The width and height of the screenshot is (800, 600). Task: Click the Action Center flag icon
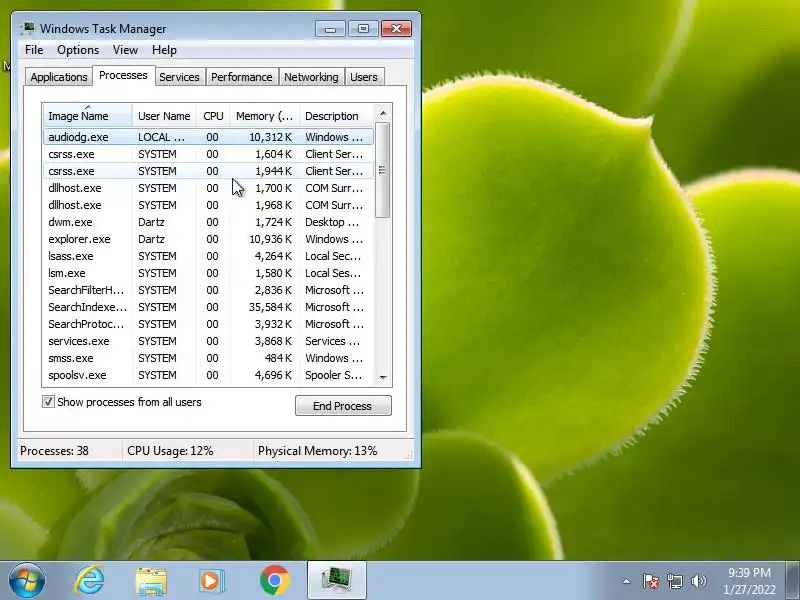[651, 581]
